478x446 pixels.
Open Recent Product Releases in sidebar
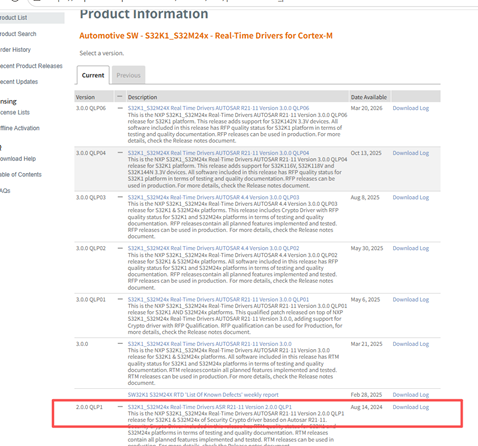tap(31, 66)
